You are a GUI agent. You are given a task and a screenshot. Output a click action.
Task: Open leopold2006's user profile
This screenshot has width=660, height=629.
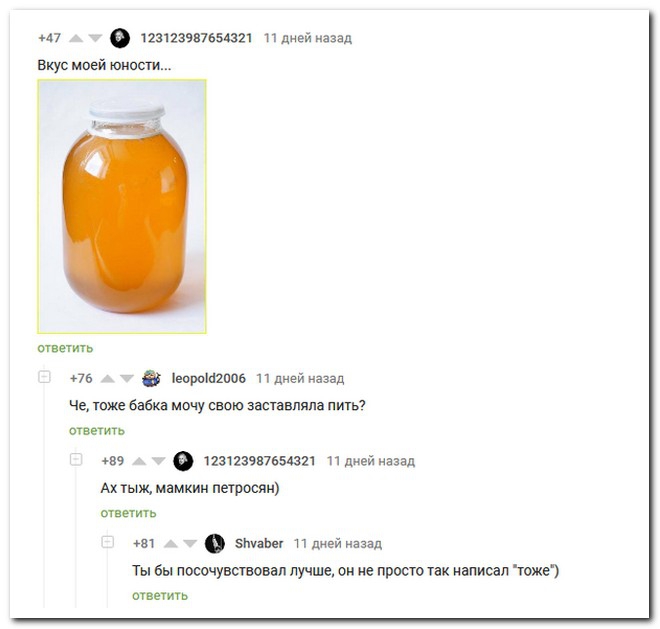click(209, 378)
